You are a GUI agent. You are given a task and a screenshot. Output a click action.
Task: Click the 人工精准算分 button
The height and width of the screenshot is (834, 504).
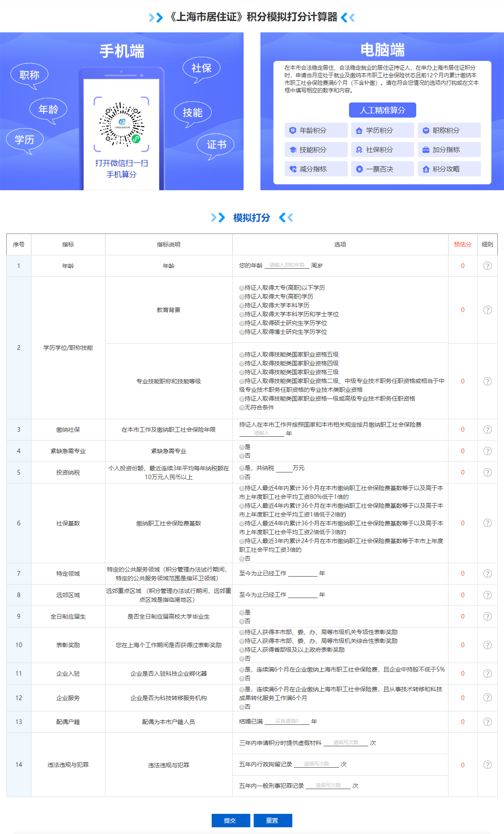point(383,110)
